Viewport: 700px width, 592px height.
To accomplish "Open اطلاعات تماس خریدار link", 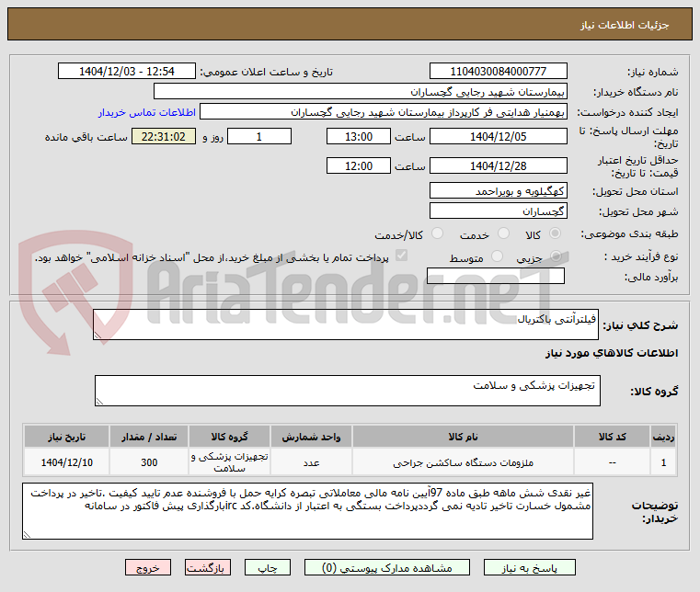I will pos(147,112).
